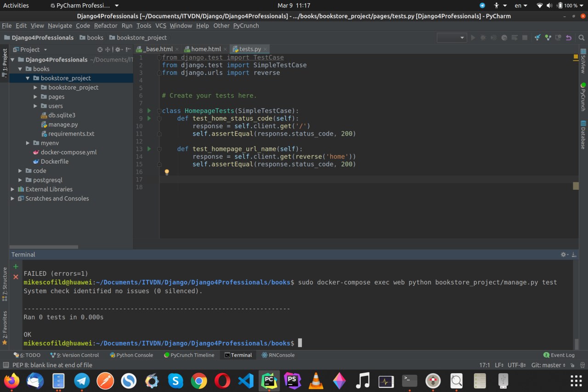The image size is (588, 392).
Task: Open Firefox from the dock
Action: (11, 381)
